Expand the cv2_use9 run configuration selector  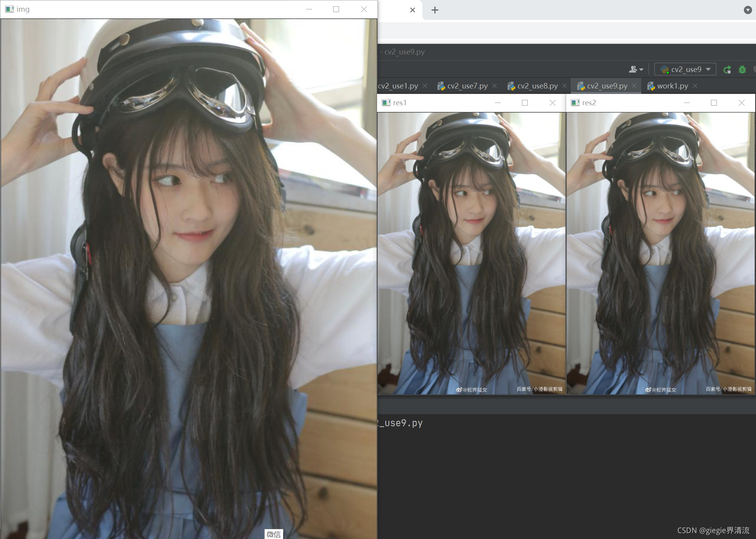(686, 70)
